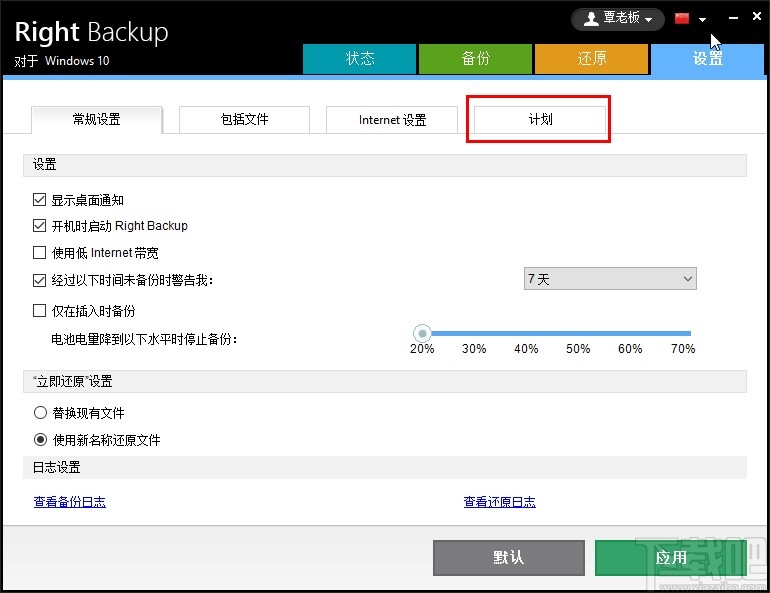Viewport: 770px width, 593px height.
Task: Click the green 应用 apply button
Action: (671, 558)
